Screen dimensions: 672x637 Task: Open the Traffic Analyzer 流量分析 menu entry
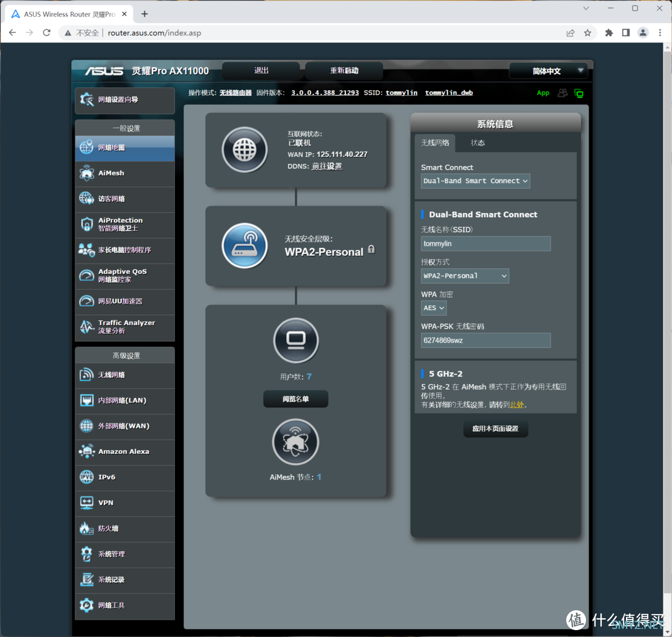coord(124,327)
